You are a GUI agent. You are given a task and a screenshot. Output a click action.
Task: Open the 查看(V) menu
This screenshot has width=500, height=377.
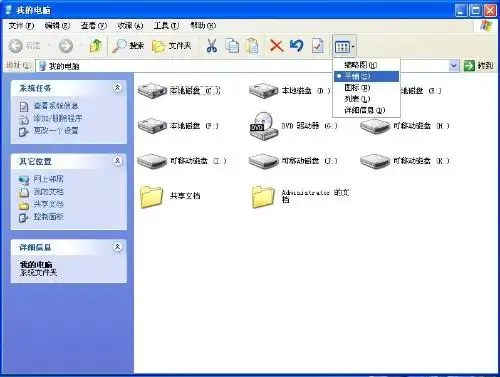tap(93, 26)
